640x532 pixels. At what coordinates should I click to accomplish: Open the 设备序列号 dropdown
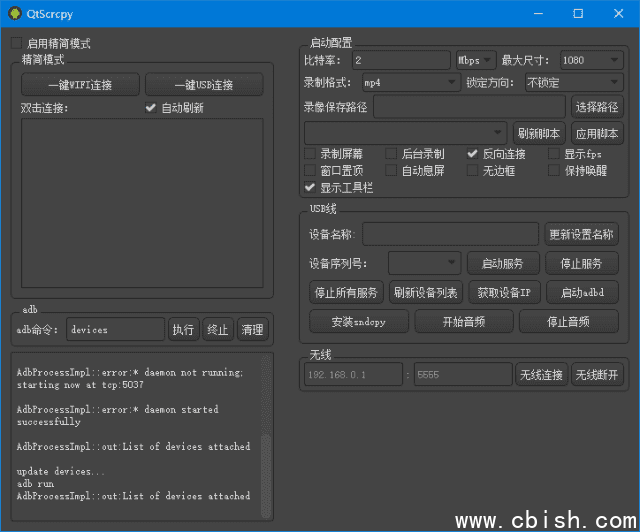coord(423,264)
